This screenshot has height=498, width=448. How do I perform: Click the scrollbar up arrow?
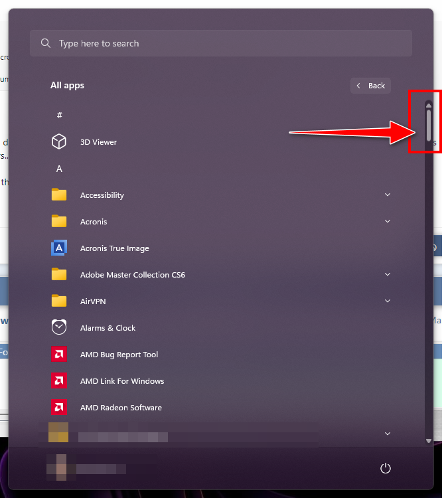click(x=429, y=106)
